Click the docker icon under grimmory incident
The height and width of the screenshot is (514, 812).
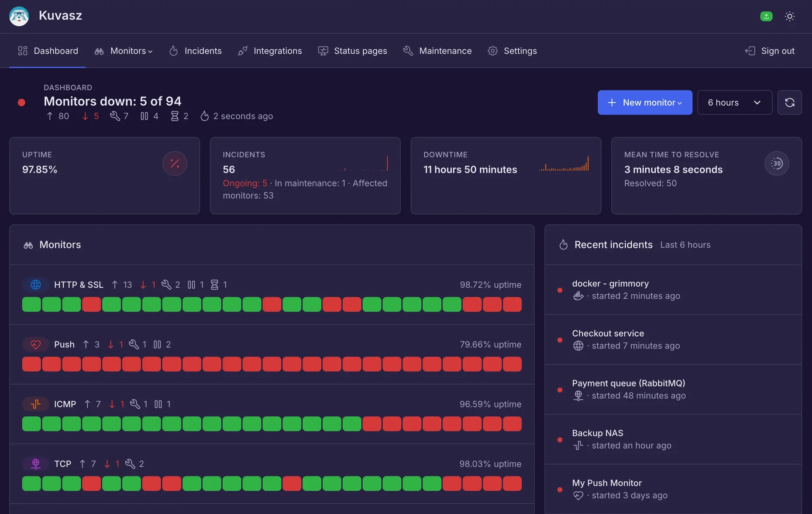(x=578, y=296)
